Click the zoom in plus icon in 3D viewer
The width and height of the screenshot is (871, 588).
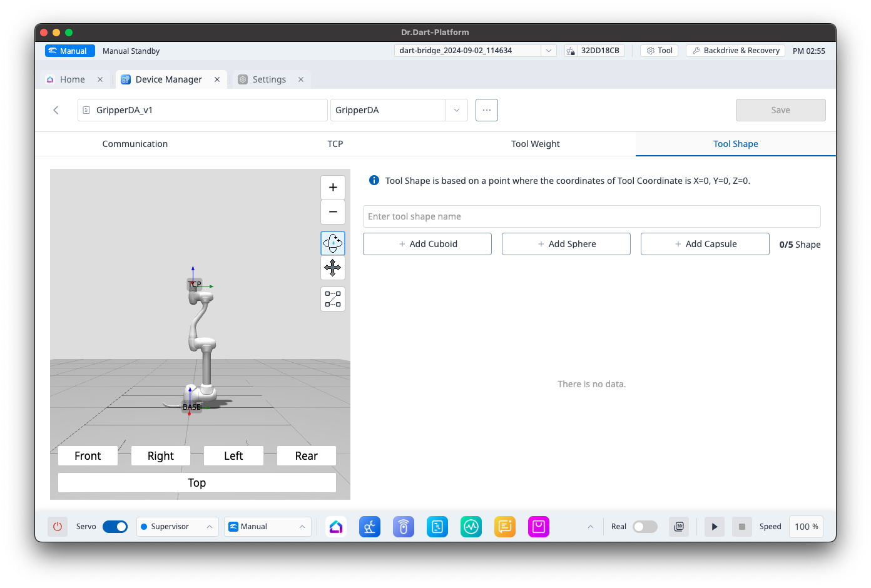pyautogui.click(x=333, y=188)
